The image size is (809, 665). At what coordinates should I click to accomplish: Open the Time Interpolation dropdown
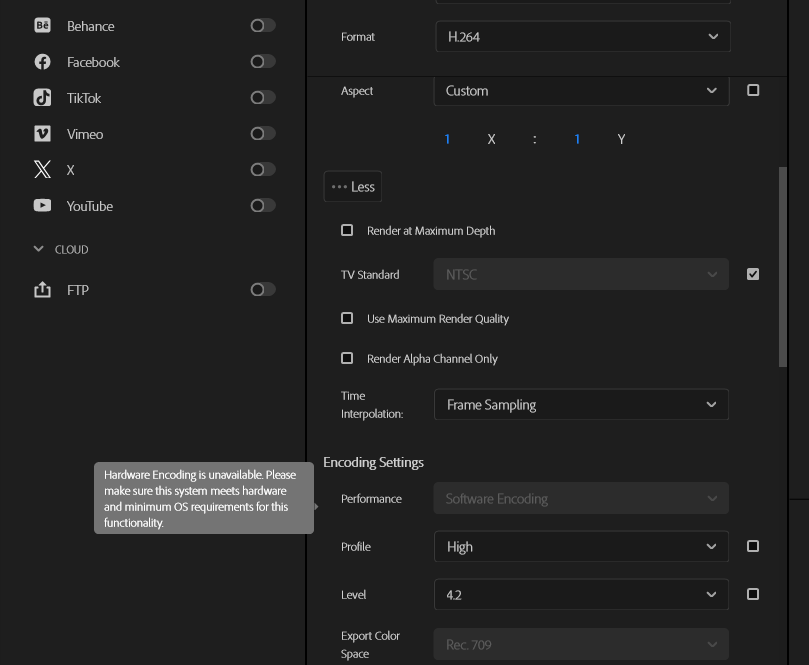[x=581, y=404]
